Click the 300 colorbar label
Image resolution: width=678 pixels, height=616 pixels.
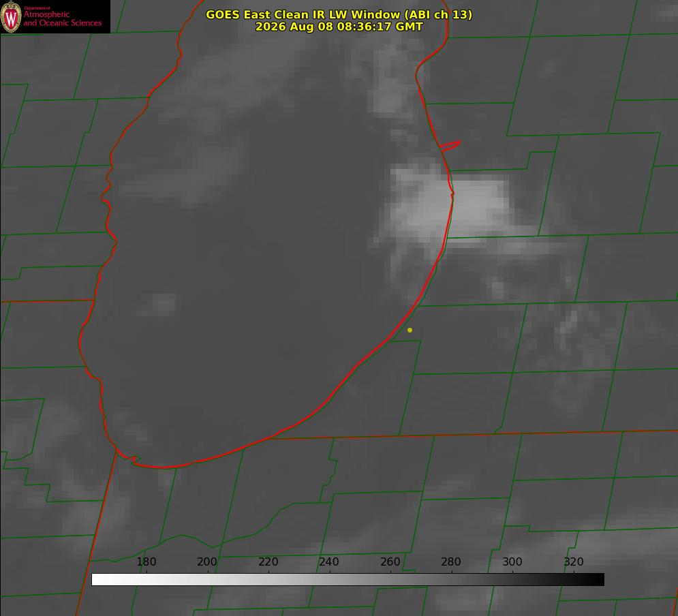(x=512, y=561)
